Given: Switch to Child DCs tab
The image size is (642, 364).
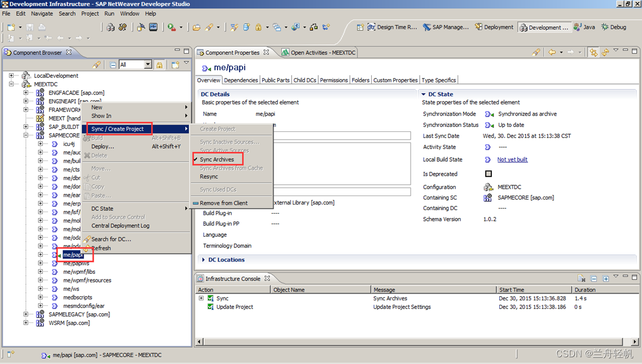Looking at the screenshot, I should (305, 80).
